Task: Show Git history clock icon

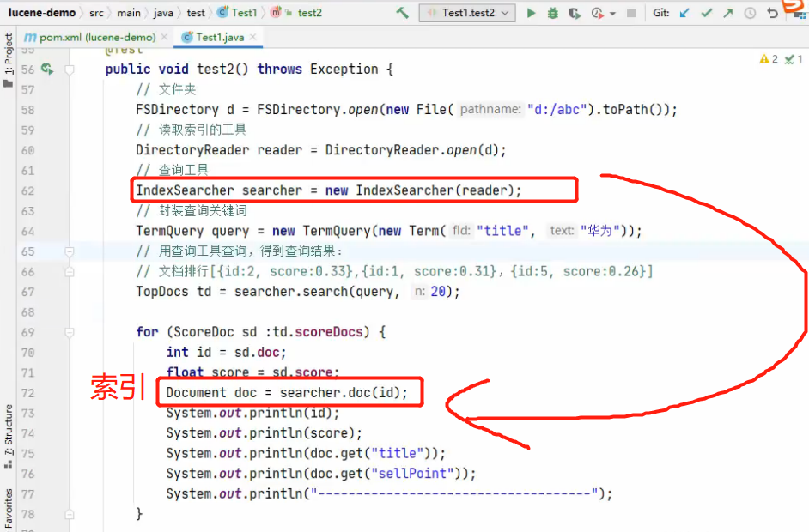Action: tap(750, 13)
